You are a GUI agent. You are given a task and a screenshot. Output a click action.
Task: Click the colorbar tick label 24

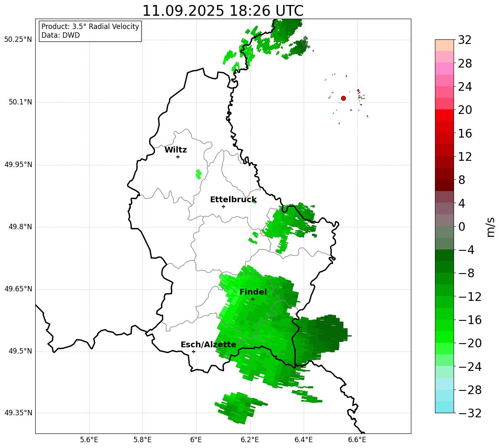(465, 87)
